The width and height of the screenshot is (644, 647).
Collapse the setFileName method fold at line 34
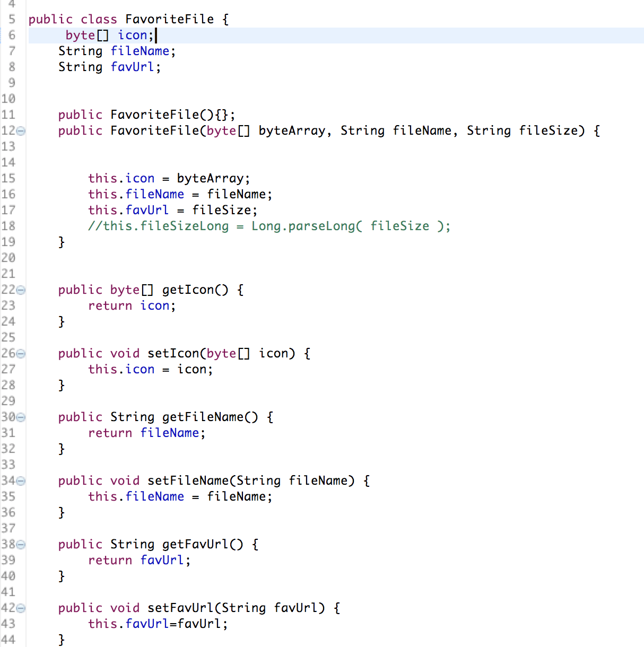click(x=21, y=481)
